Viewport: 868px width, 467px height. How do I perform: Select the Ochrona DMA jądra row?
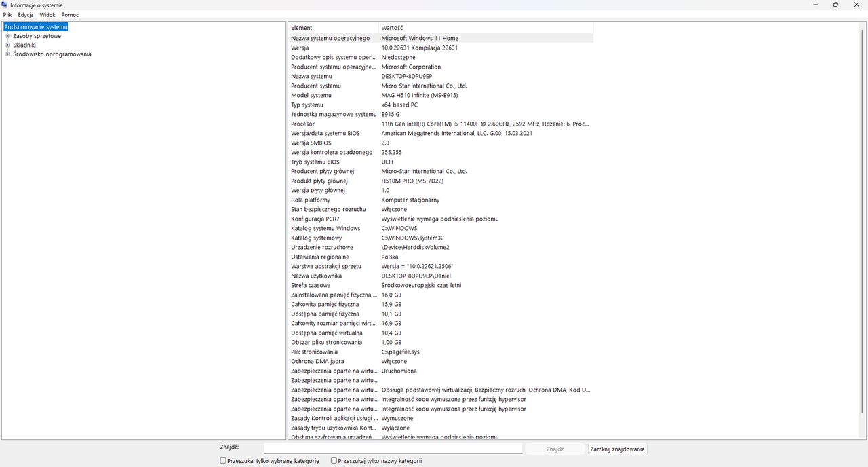pyautogui.click(x=441, y=362)
